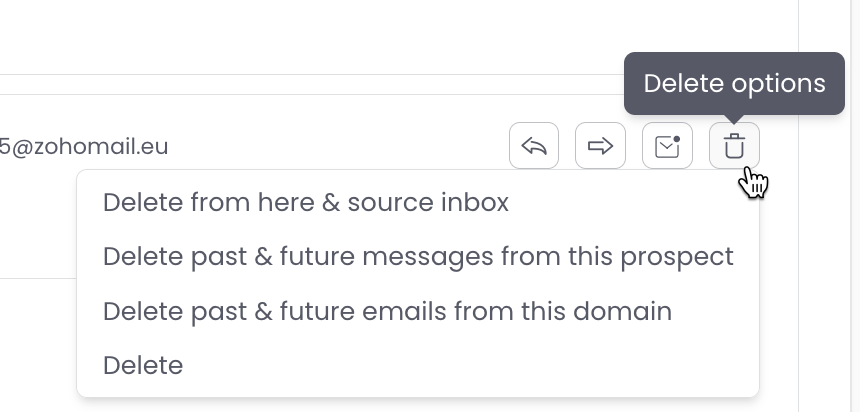Reply to the zohomail.eu sender
Screen dimensions: 860x412
pyautogui.click(x=534, y=147)
